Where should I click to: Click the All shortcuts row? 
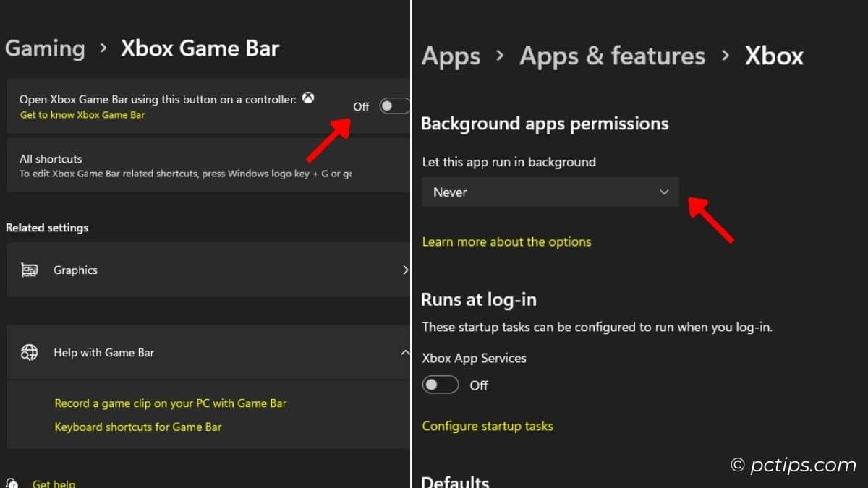(208, 166)
